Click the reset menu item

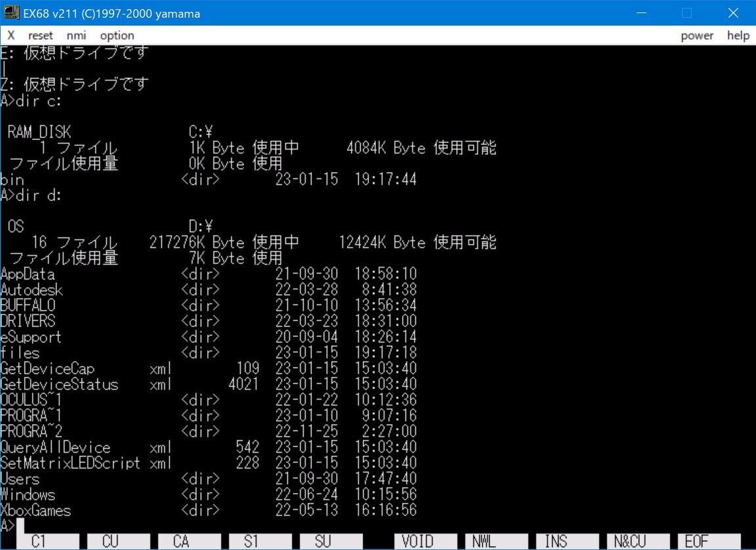click(x=41, y=35)
